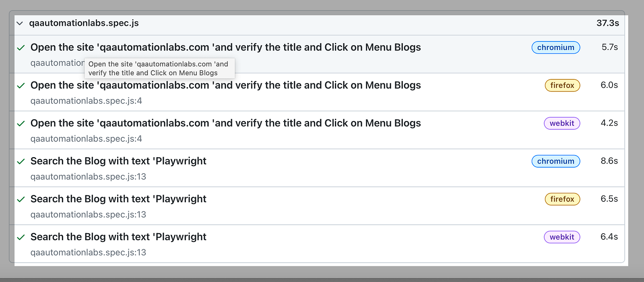644x282 pixels.
Task: Filter by webkit badge on 6.4s test
Action: (x=562, y=237)
